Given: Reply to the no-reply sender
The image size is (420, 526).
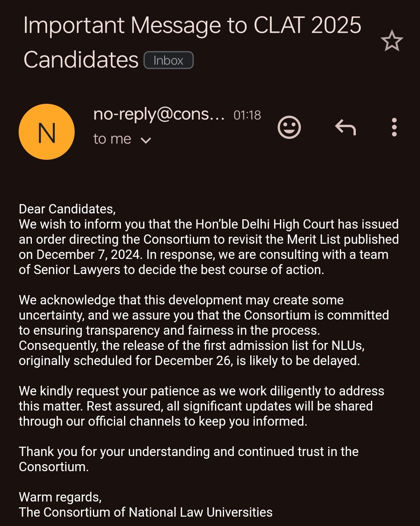Looking at the screenshot, I should click(x=345, y=127).
